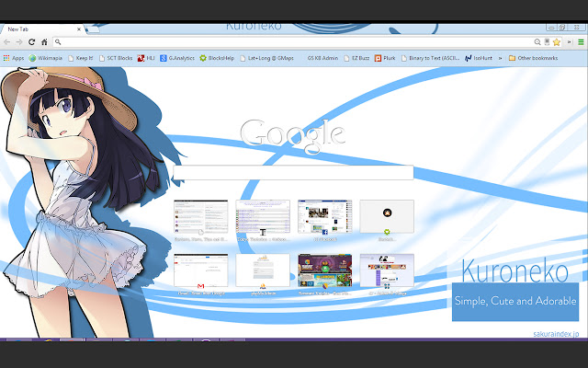
Task: Click the extension icon left of the star
Action: pyautogui.click(x=548, y=42)
